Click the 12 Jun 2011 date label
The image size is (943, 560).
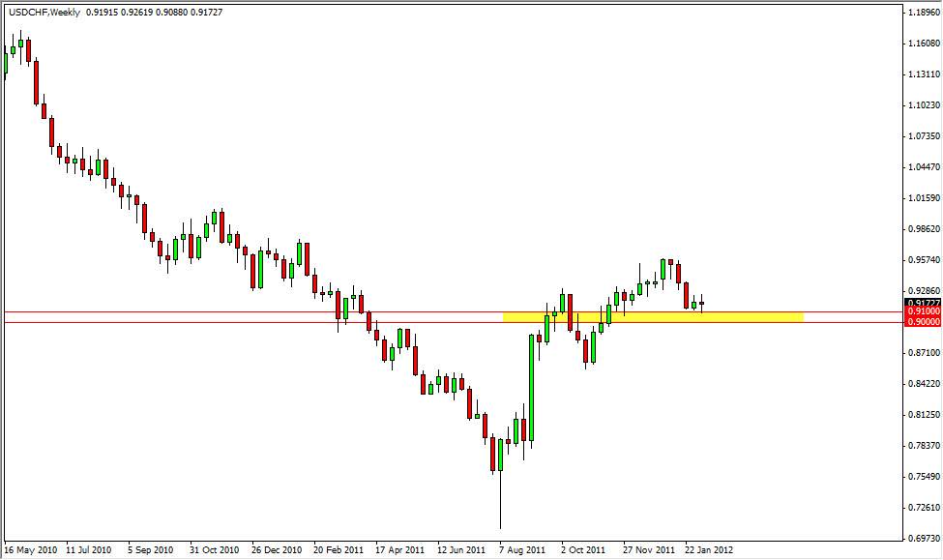pos(460,549)
